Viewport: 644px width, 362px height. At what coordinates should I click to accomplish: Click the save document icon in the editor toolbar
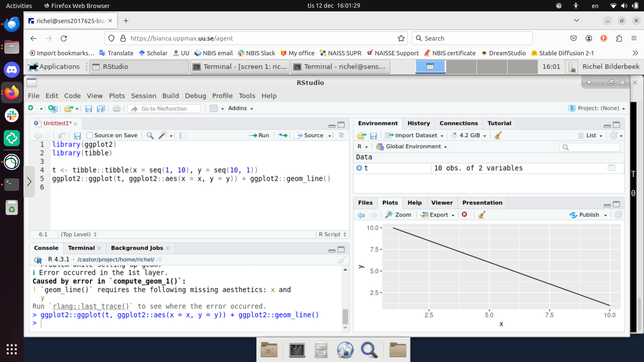77,135
